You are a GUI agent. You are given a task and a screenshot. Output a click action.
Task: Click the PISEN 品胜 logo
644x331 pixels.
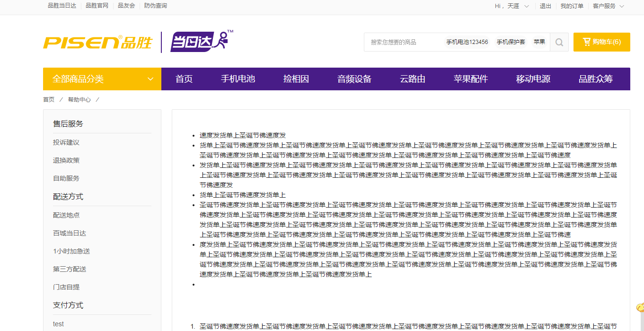[97, 43]
